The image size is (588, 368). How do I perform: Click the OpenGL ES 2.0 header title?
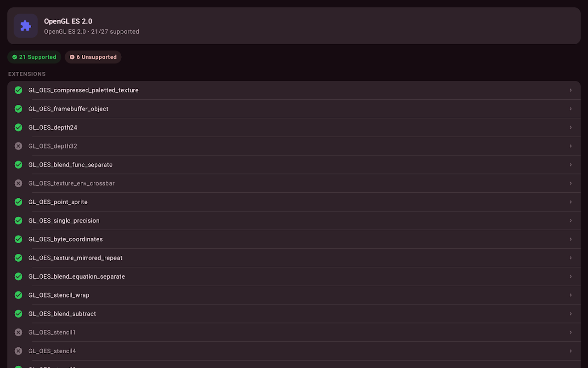click(x=68, y=21)
